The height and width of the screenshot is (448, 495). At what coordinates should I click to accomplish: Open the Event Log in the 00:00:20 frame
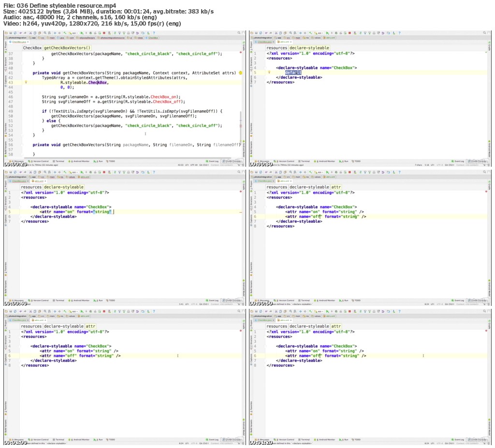pyautogui.click(x=212, y=161)
